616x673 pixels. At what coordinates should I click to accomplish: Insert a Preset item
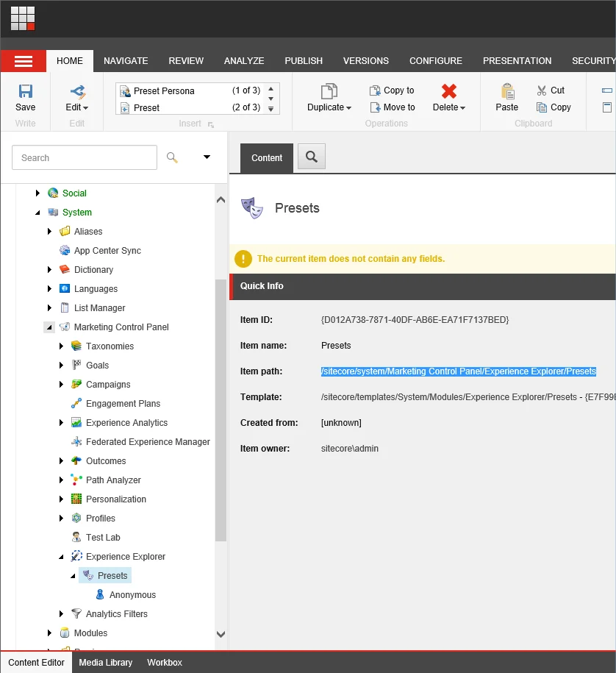(190, 107)
